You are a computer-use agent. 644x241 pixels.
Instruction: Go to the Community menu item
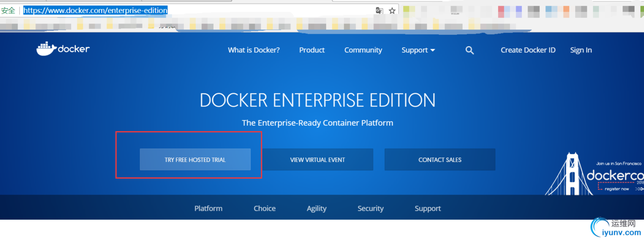[363, 50]
